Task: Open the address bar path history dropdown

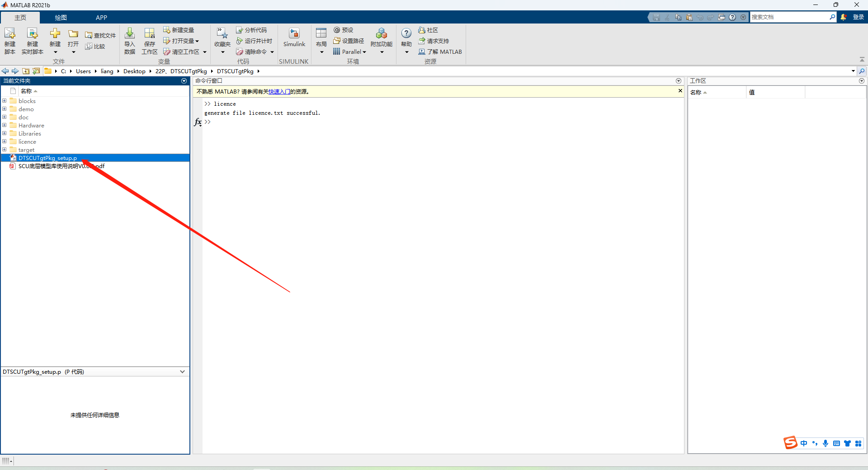Action: [x=853, y=71]
